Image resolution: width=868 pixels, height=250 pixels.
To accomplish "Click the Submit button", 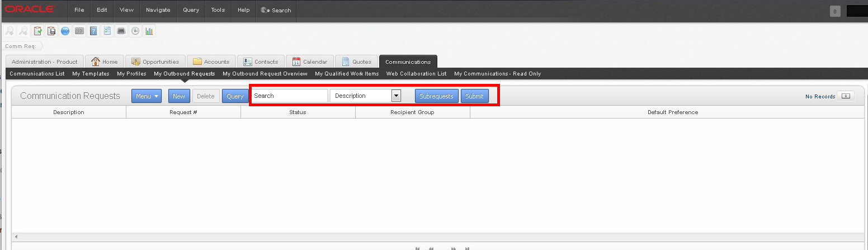I will 474,96.
